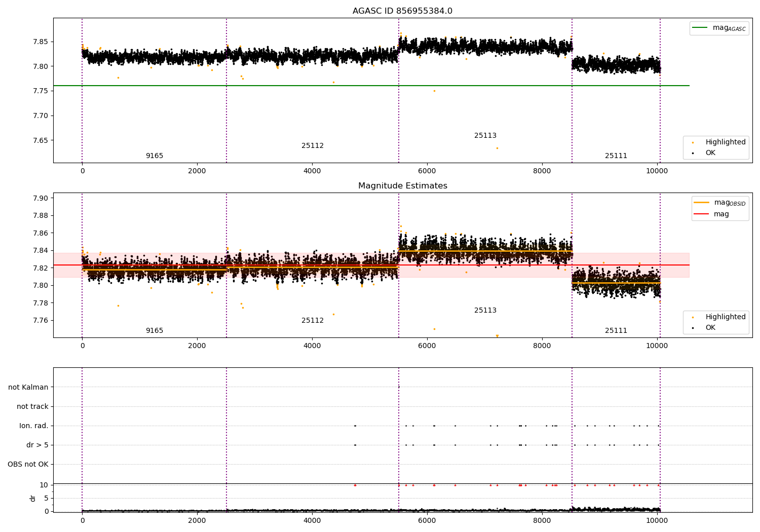Select the mag OBSID legend entry
This screenshot has width=760, height=532.
719,203
